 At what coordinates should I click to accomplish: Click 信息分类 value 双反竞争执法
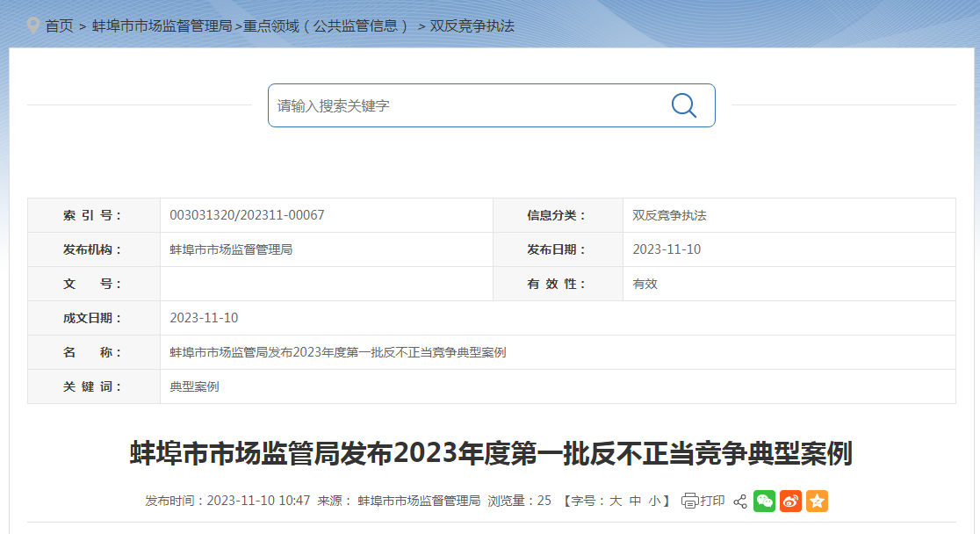[x=669, y=215]
